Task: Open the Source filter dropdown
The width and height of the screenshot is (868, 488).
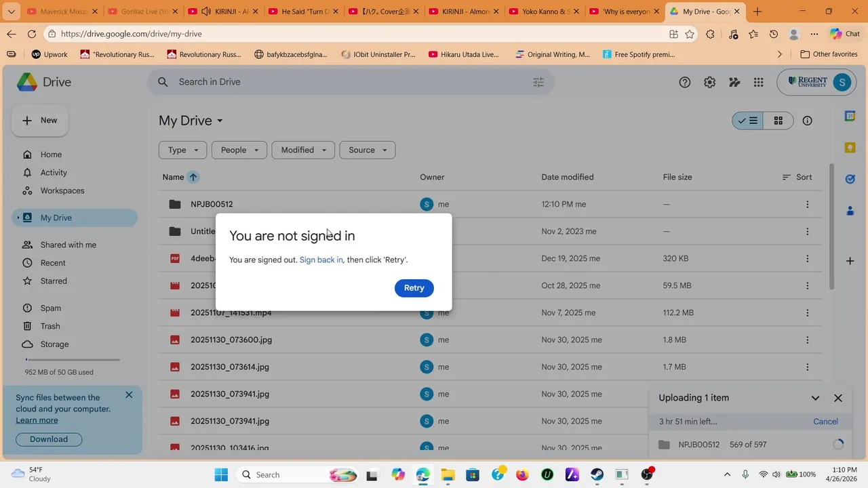Action: coord(368,150)
